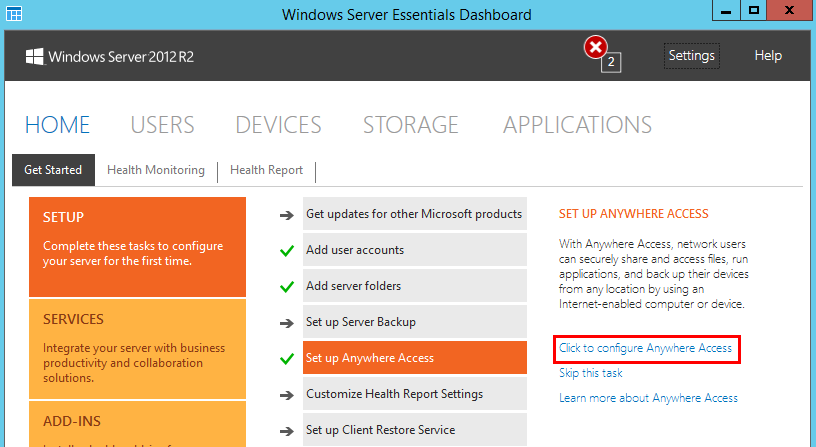Click the green checkmark beside Add user accounts
Screen dimensions: 816x447
(x=287, y=251)
